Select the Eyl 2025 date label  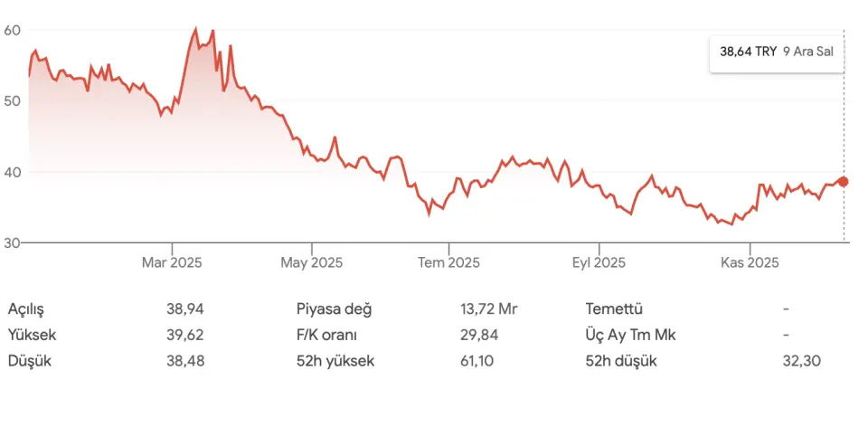599,263
